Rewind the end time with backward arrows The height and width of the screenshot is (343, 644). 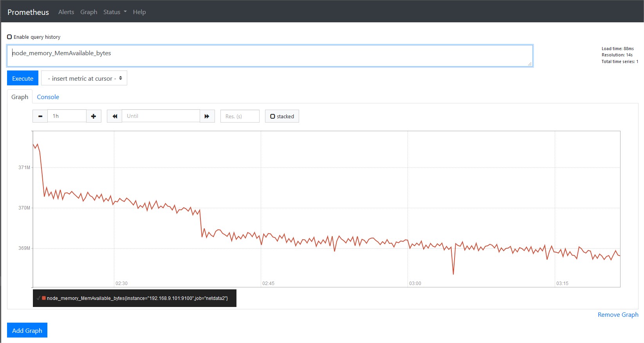click(x=115, y=116)
